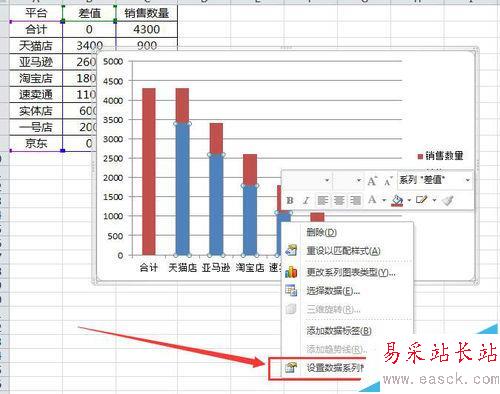Click the center alignment icon
The height and width of the screenshot is (394, 500).
point(339,200)
